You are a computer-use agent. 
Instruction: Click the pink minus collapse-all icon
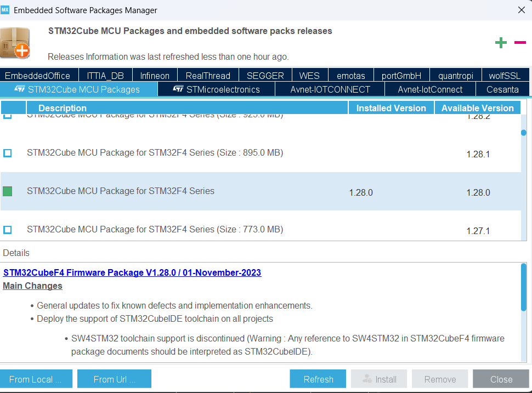click(520, 42)
